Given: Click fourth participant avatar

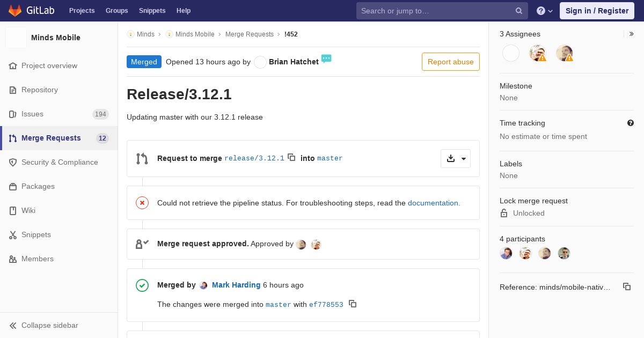Looking at the screenshot, I should point(564,253).
